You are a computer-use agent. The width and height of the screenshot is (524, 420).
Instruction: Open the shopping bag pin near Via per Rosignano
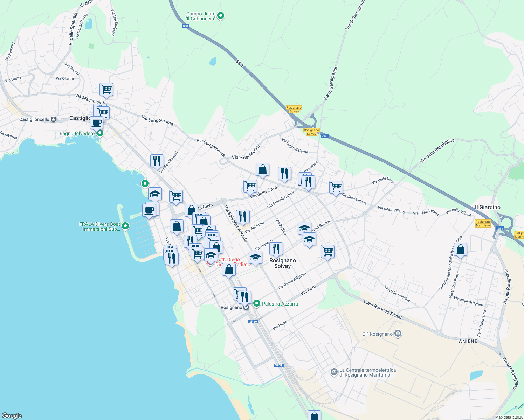(461, 250)
